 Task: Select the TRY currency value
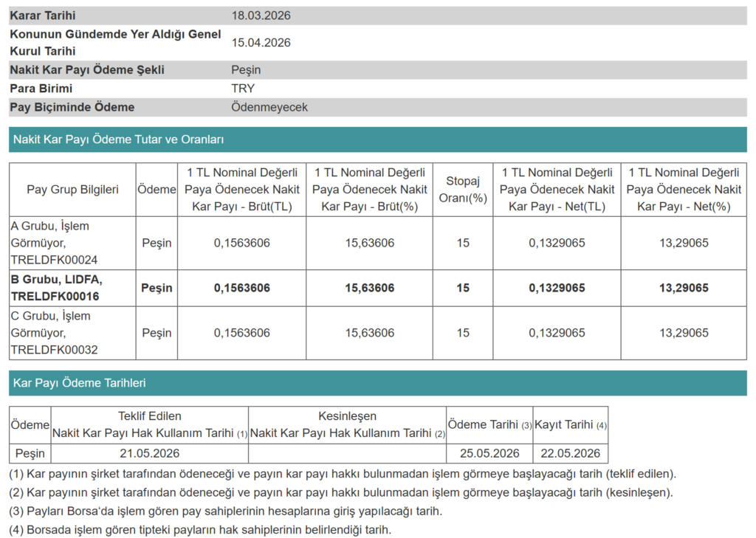coord(243,89)
